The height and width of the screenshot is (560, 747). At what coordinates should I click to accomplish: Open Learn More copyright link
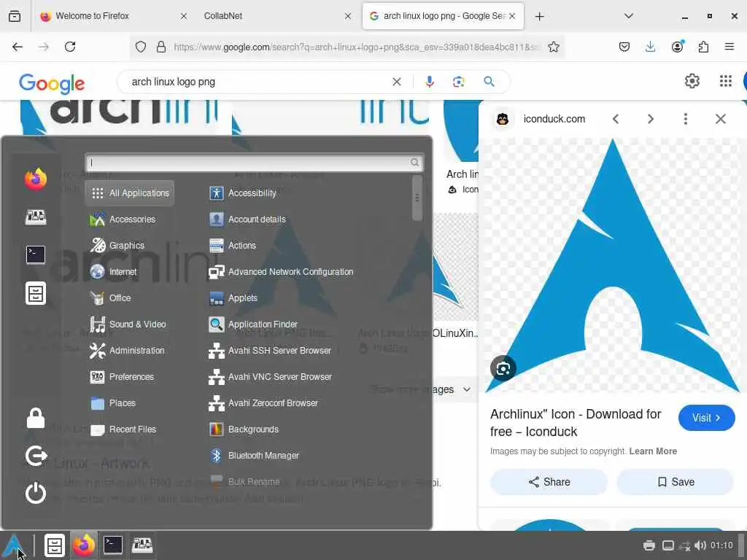click(653, 451)
